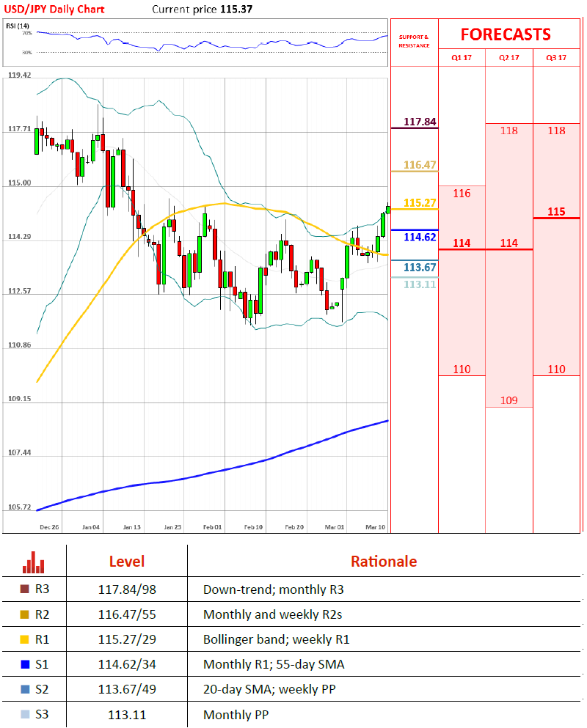Click the 'Q1 17' column header
587x728 pixels.
click(462, 58)
